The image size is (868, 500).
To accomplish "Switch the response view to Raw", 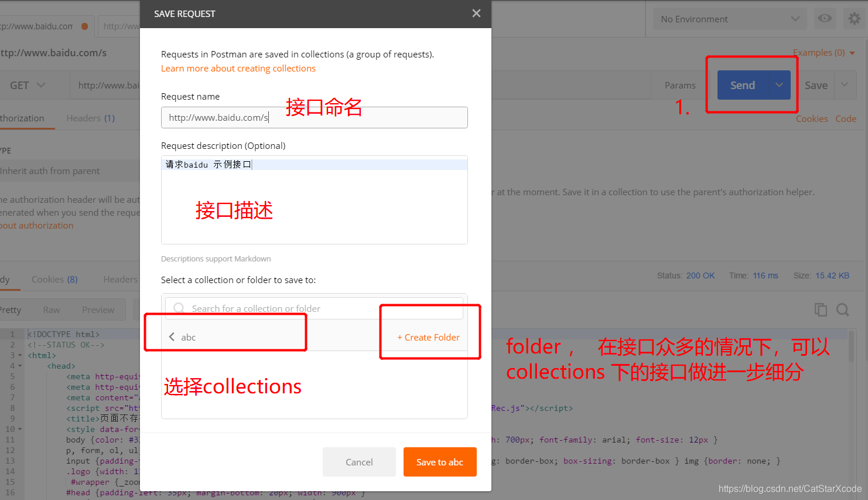I will click(52, 310).
